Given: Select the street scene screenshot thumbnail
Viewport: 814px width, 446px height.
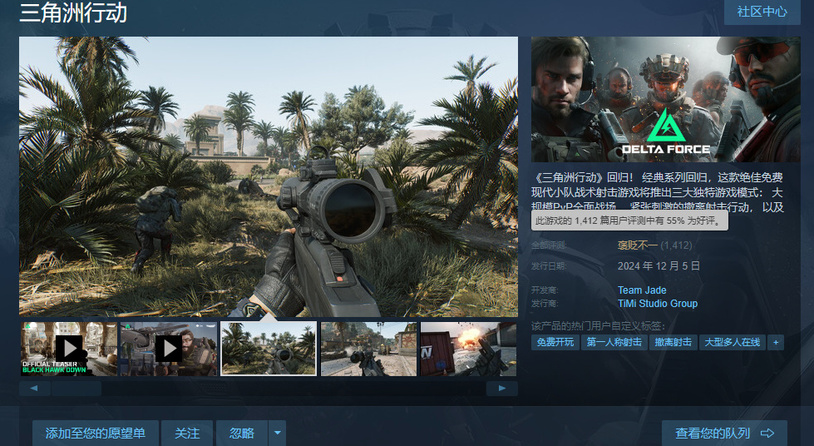Looking at the screenshot, I should [x=369, y=348].
